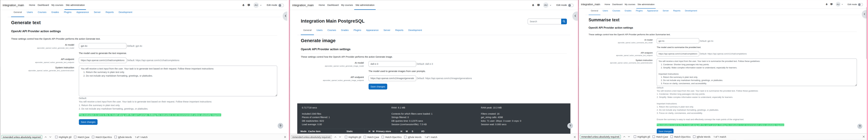Open Users tab in Generate image window

(x=319, y=30)
